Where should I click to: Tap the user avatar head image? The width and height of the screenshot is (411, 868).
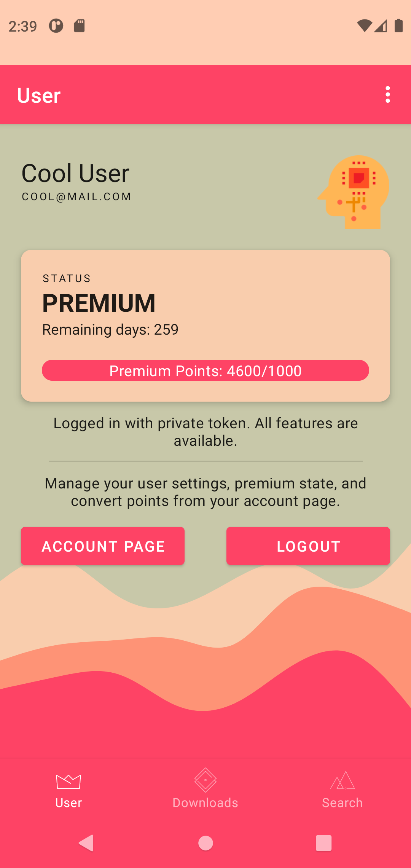point(354,192)
